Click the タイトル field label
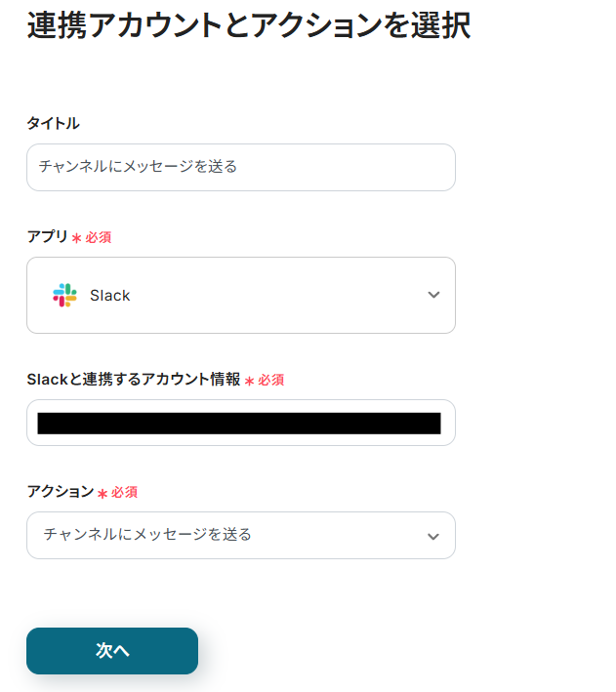The image size is (616, 692). coord(53,123)
